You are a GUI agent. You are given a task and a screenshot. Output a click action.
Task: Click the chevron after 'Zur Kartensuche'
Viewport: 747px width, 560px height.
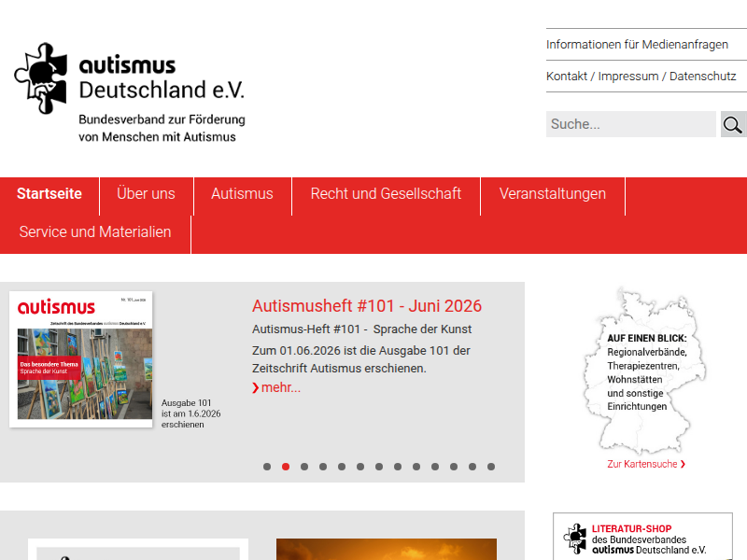click(683, 464)
